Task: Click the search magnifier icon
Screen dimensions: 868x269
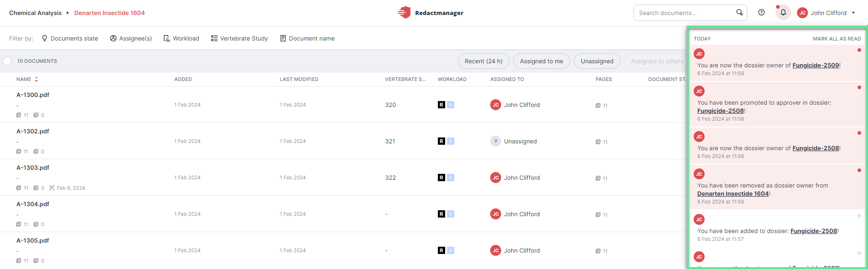Action: (x=740, y=12)
